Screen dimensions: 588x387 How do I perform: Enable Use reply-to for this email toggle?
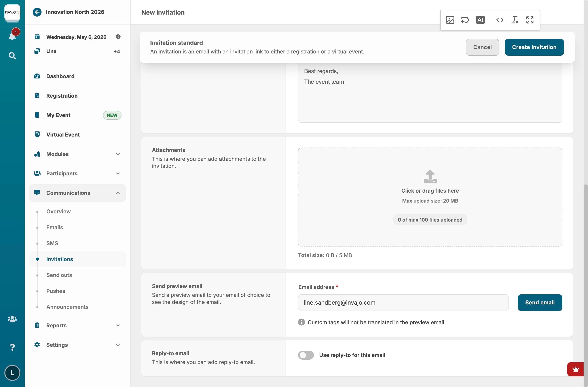tap(306, 355)
